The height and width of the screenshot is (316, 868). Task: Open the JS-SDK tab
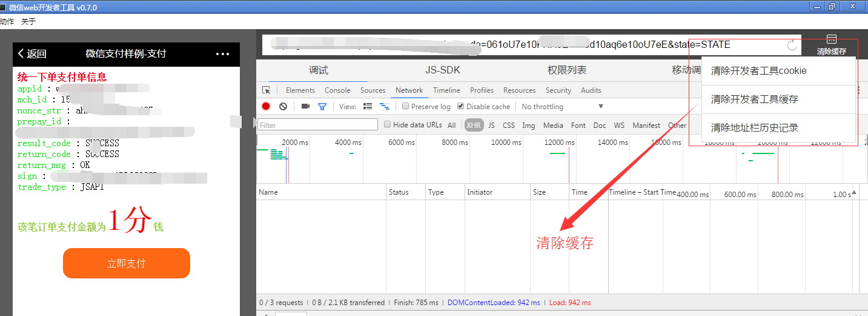443,70
